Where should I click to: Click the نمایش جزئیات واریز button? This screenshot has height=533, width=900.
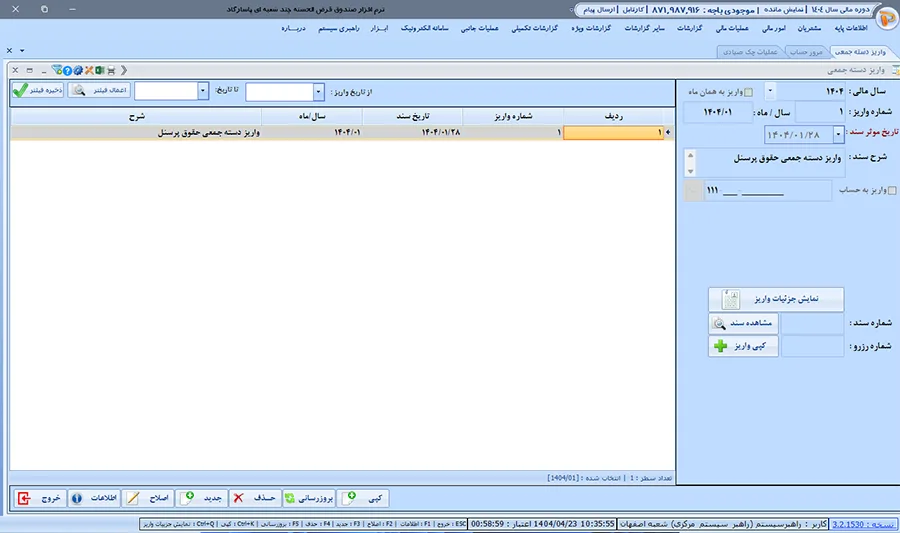(776, 299)
